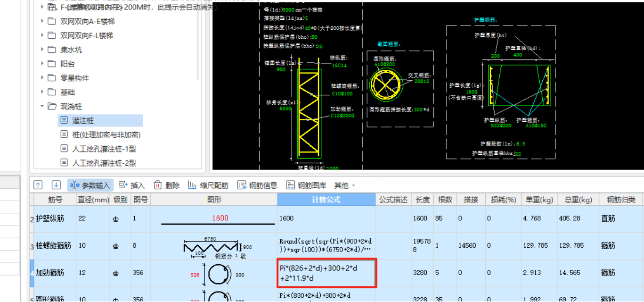Open the 其他 dropdown menu
The image size is (644, 302).
[x=344, y=185]
